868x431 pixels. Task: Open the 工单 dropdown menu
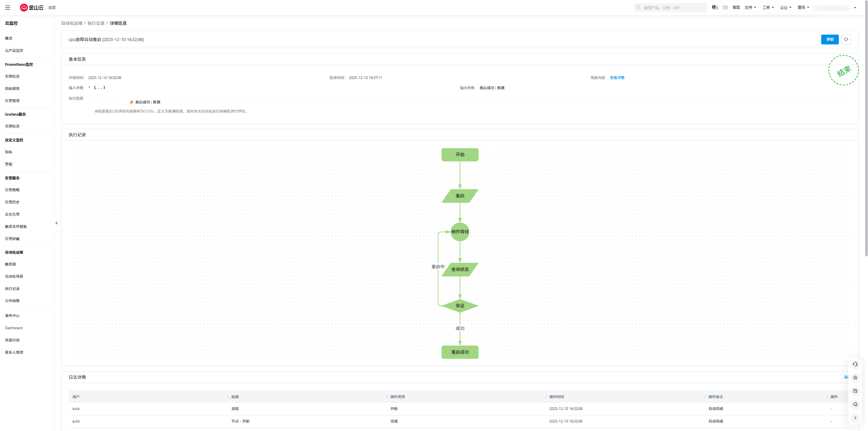tap(768, 7)
